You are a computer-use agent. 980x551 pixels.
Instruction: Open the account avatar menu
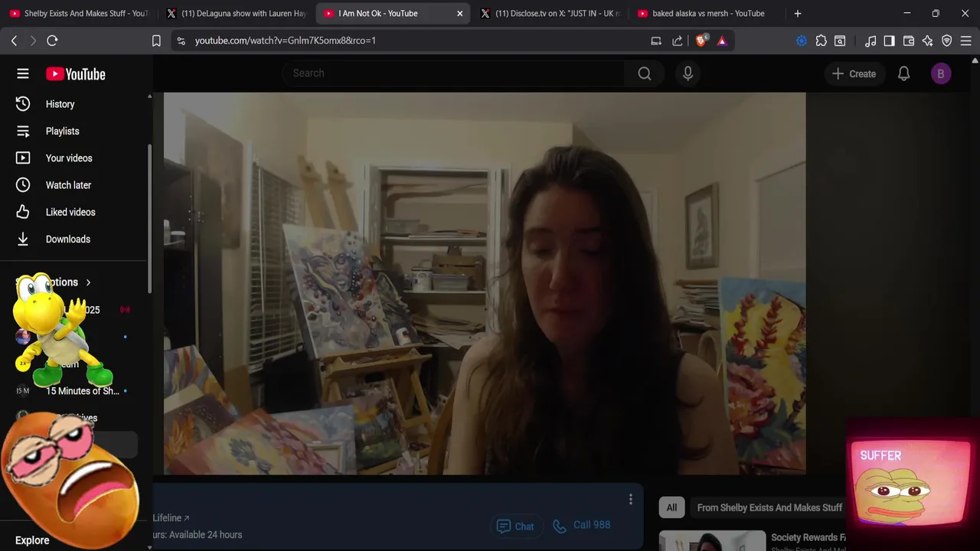coord(941,73)
